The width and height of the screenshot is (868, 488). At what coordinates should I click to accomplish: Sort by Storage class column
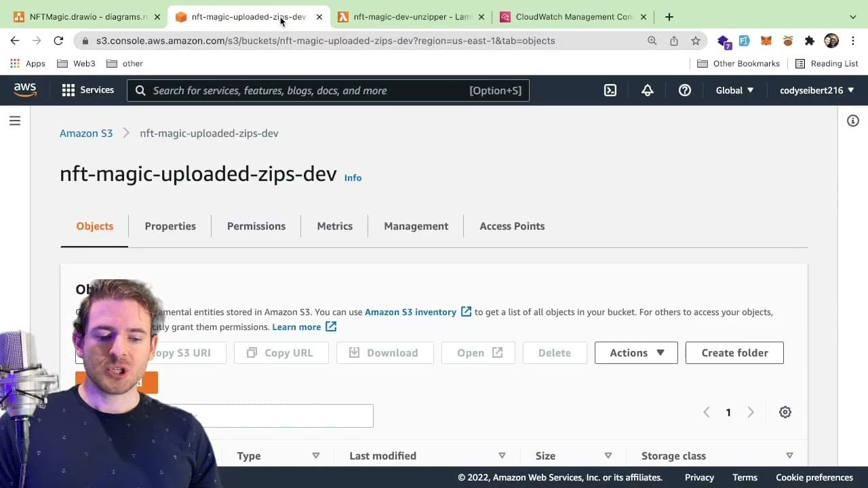point(717,455)
